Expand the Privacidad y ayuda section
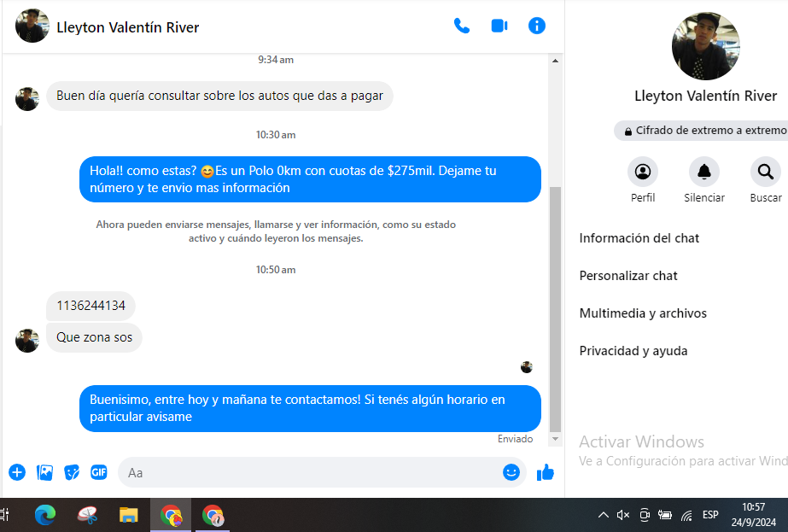Viewport: 788px width, 532px height. pyautogui.click(x=633, y=351)
